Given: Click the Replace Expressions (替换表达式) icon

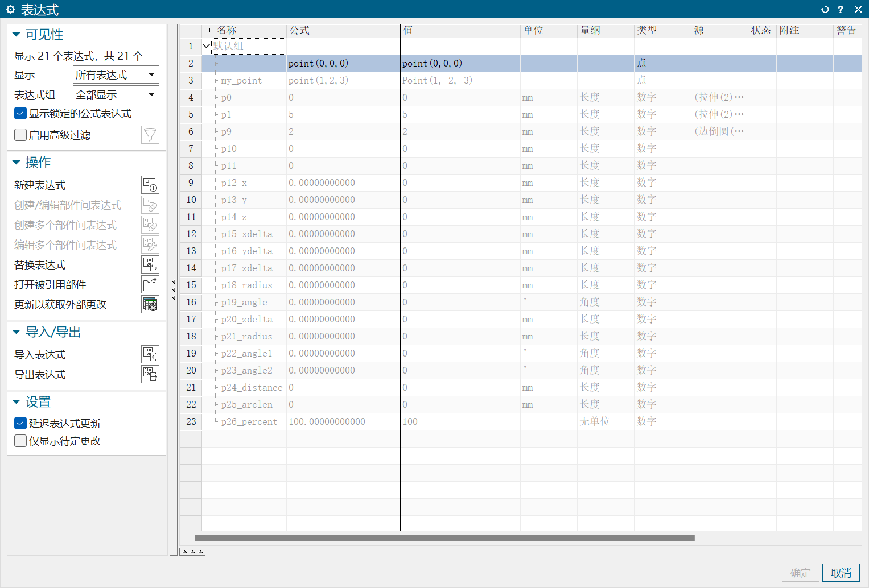Looking at the screenshot, I should pyautogui.click(x=150, y=264).
